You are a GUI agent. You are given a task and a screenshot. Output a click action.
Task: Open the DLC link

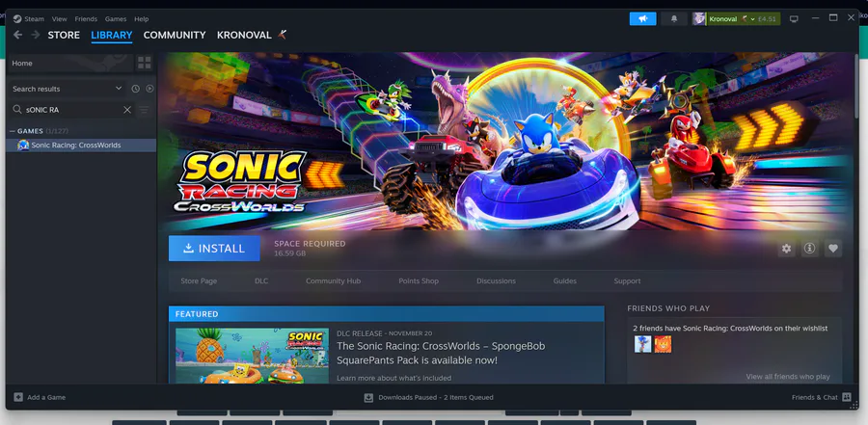click(261, 281)
